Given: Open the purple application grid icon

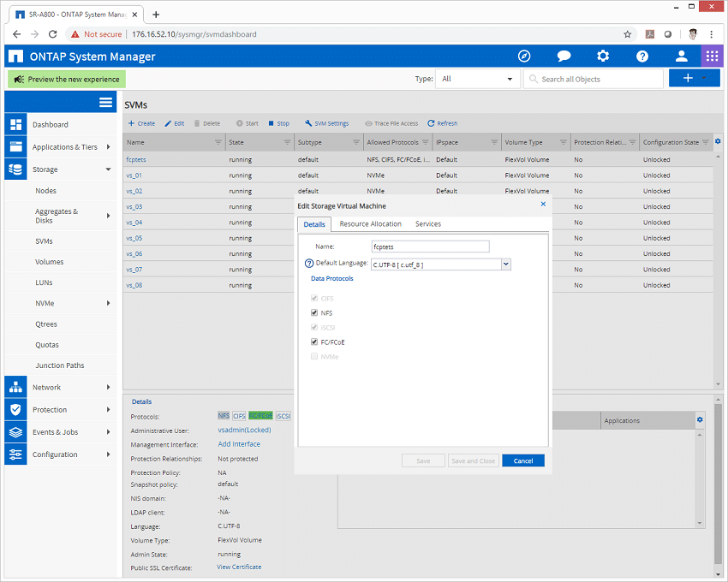Looking at the screenshot, I should [712, 56].
